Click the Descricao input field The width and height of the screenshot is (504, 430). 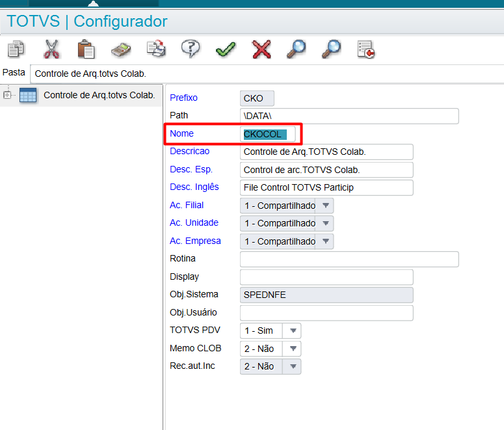coord(326,152)
